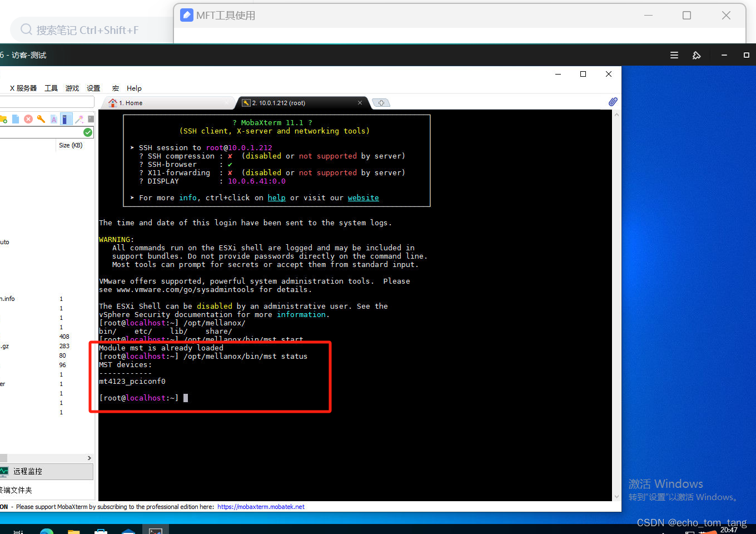The width and height of the screenshot is (756, 534).
Task: Click the orange key icon in file toolbar
Action: coord(41,119)
